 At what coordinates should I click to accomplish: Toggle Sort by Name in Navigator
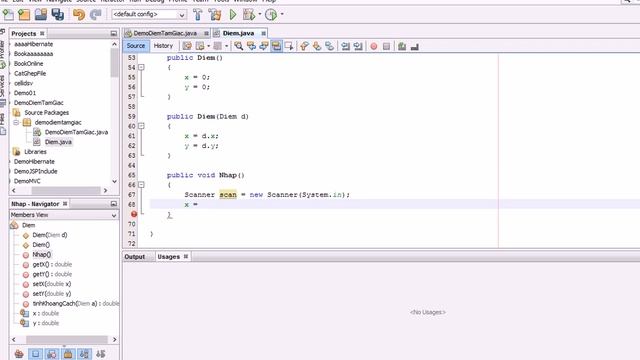[84, 354]
